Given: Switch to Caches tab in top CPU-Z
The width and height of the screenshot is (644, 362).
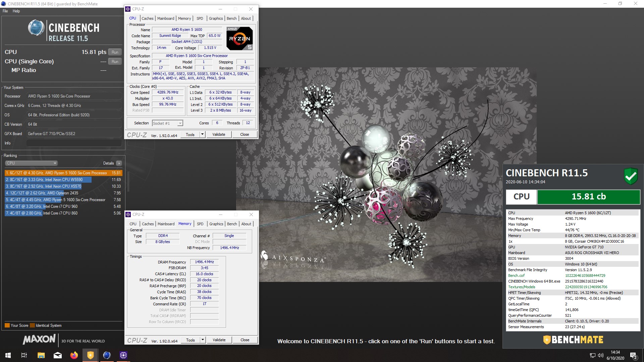Looking at the screenshot, I should coord(147,18).
